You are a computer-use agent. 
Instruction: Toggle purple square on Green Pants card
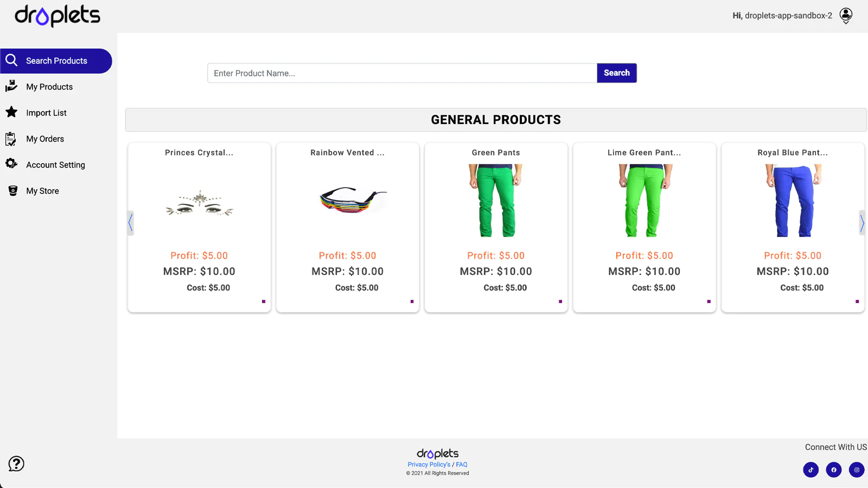click(560, 301)
